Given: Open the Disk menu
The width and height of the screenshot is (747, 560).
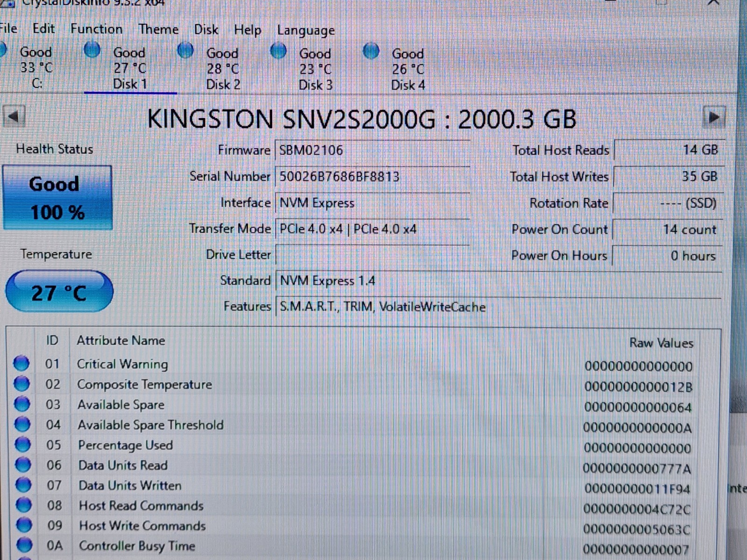Looking at the screenshot, I should 206,30.
